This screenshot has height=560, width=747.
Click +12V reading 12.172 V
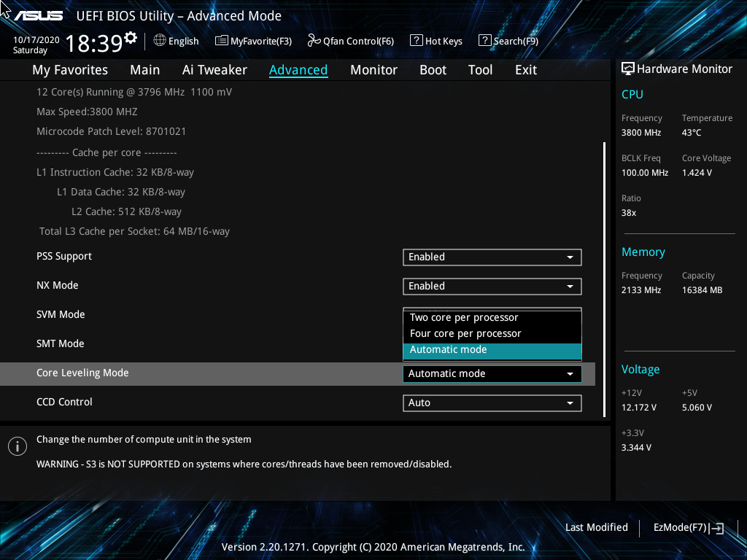point(639,408)
